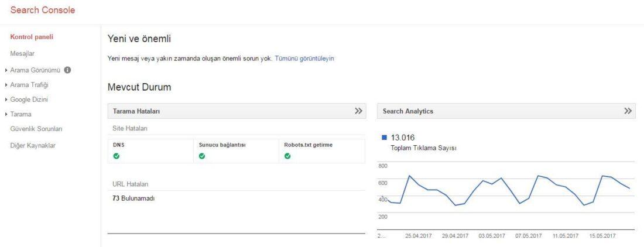Open Search Analytics via double-chevron icon
Screen dimensions: 644x247
pyautogui.click(x=628, y=111)
